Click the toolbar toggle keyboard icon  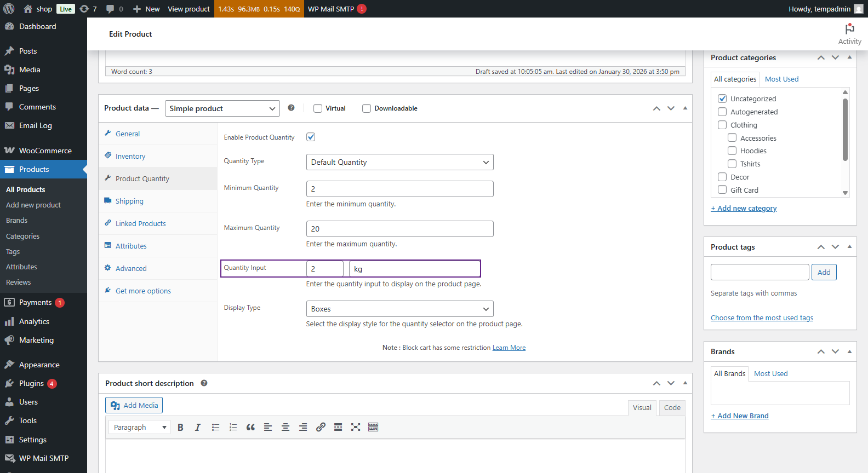point(373,428)
